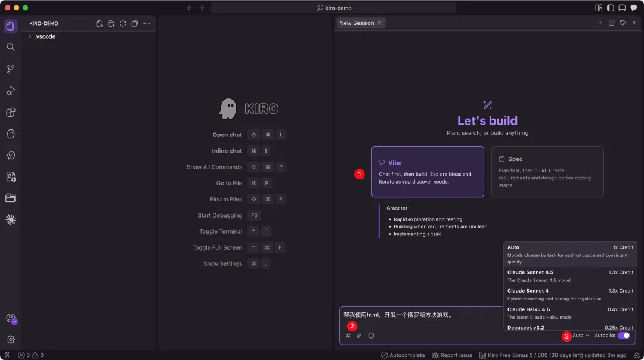Start a new chat session with plus
Image resolution: width=644 pixels, height=360 pixels.
click(x=600, y=23)
